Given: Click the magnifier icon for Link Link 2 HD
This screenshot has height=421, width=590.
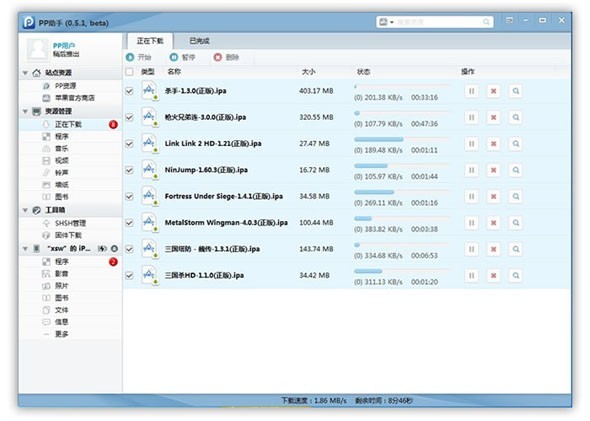Looking at the screenshot, I should pyautogui.click(x=515, y=144).
